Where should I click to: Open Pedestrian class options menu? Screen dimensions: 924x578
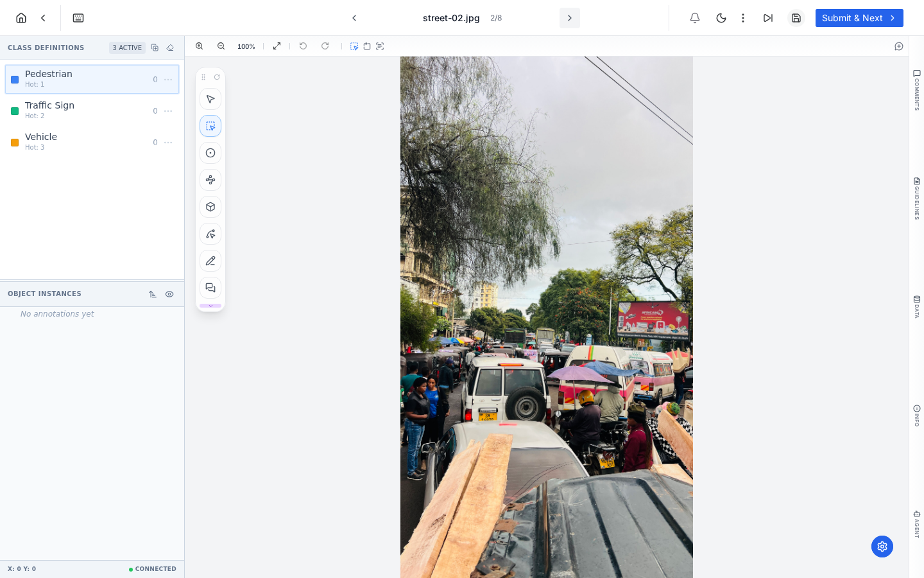(x=168, y=80)
